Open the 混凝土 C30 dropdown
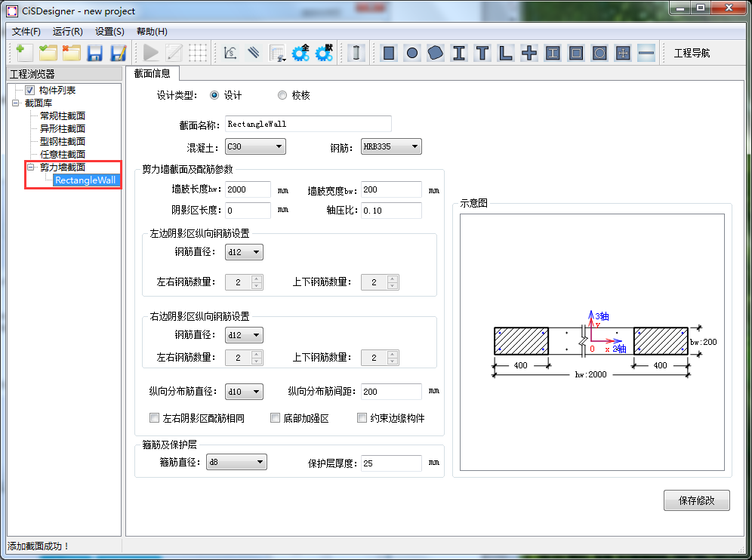Image resolution: width=752 pixels, height=560 pixels. 254,146
